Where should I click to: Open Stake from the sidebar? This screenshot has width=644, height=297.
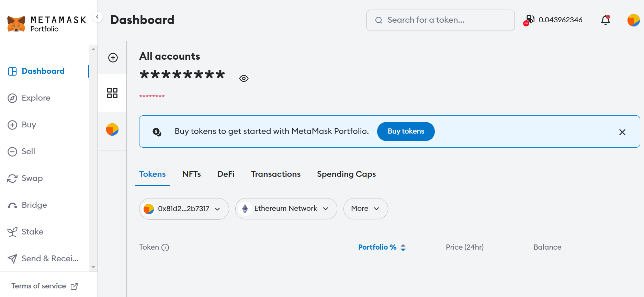tap(32, 232)
